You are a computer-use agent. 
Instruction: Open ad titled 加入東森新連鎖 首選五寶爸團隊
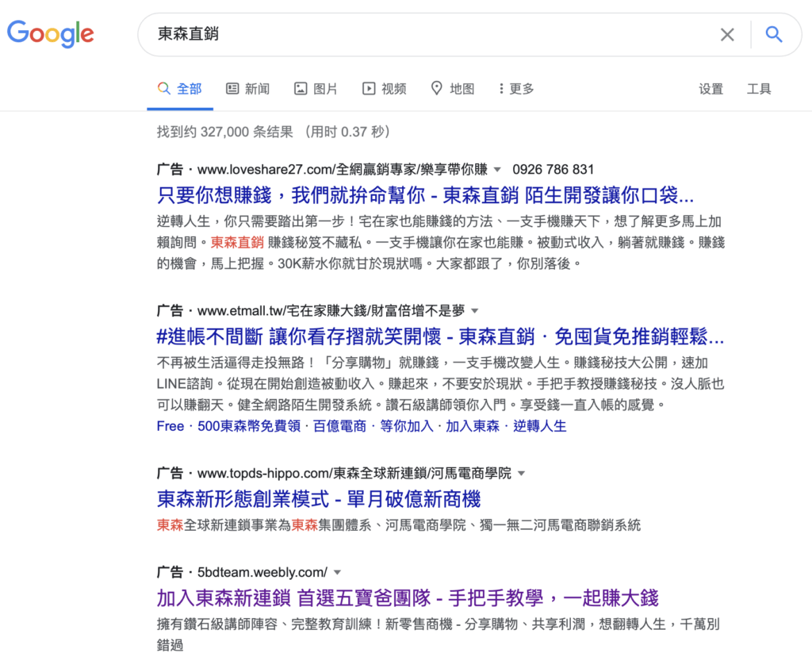point(408,598)
